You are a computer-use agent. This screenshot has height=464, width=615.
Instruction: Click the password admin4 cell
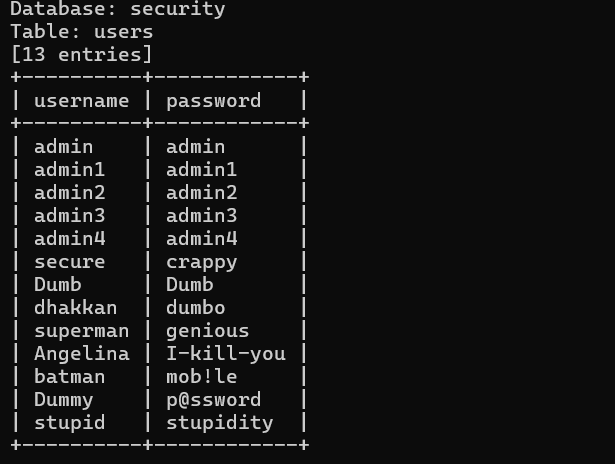pos(202,238)
